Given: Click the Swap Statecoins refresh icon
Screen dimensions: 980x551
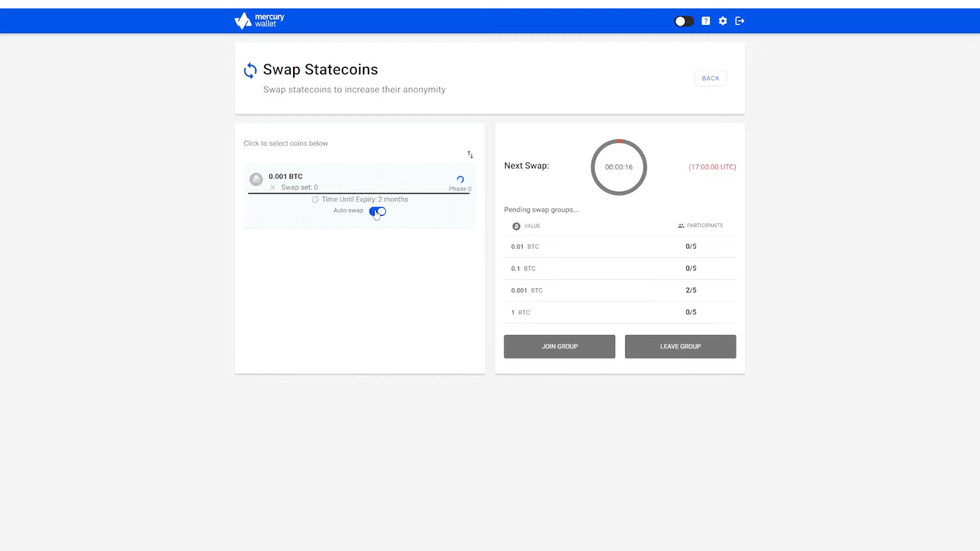Looking at the screenshot, I should 250,70.
